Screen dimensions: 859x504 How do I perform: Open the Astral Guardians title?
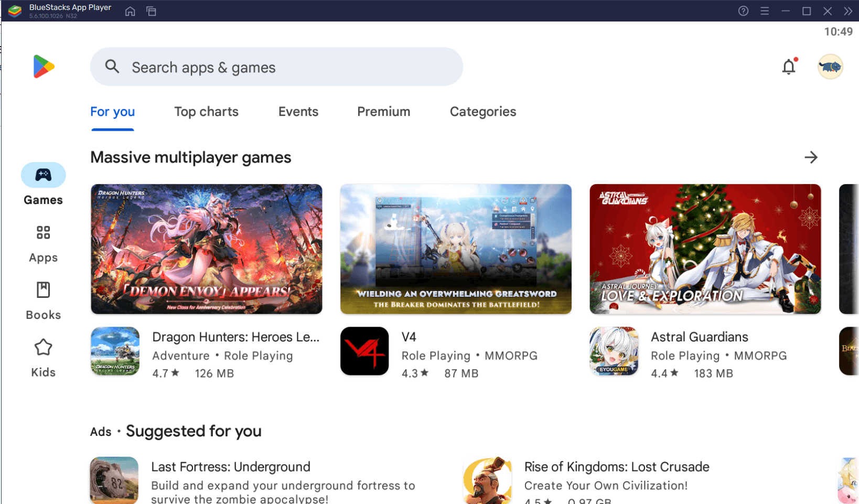[x=700, y=337]
